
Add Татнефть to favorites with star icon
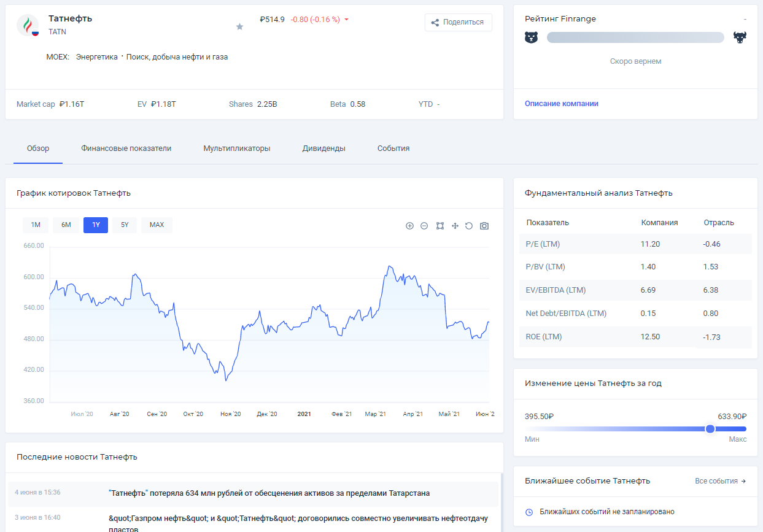(239, 26)
